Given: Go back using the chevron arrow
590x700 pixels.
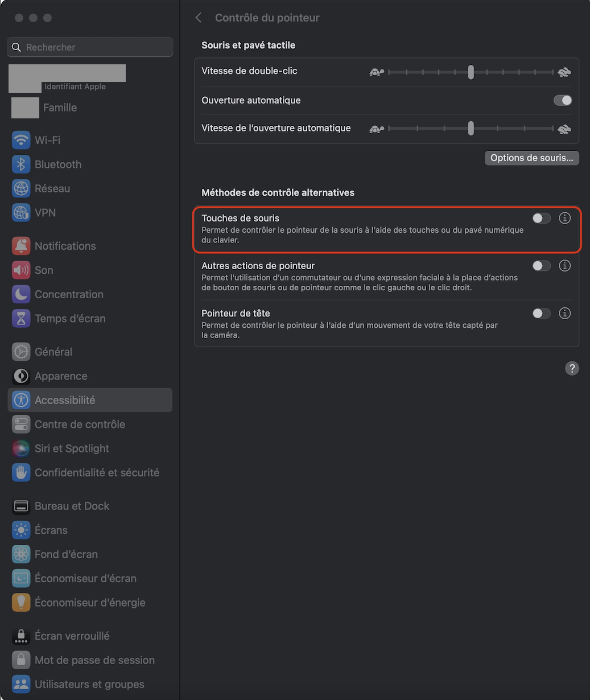Looking at the screenshot, I should pyautogui.click(x=199, y=18).
